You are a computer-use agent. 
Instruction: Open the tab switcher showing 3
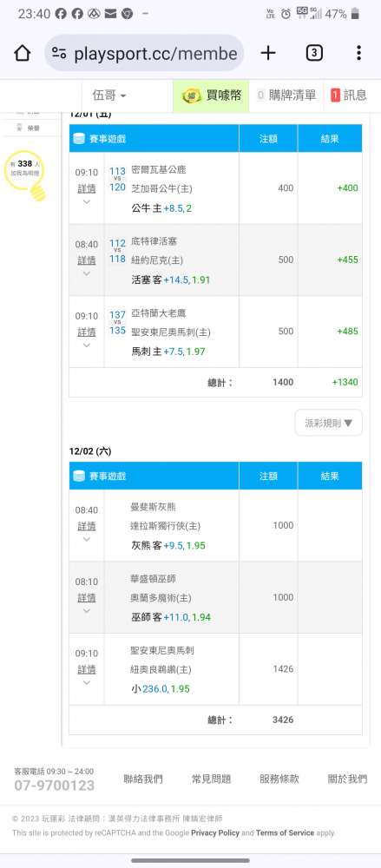point(314,53)
